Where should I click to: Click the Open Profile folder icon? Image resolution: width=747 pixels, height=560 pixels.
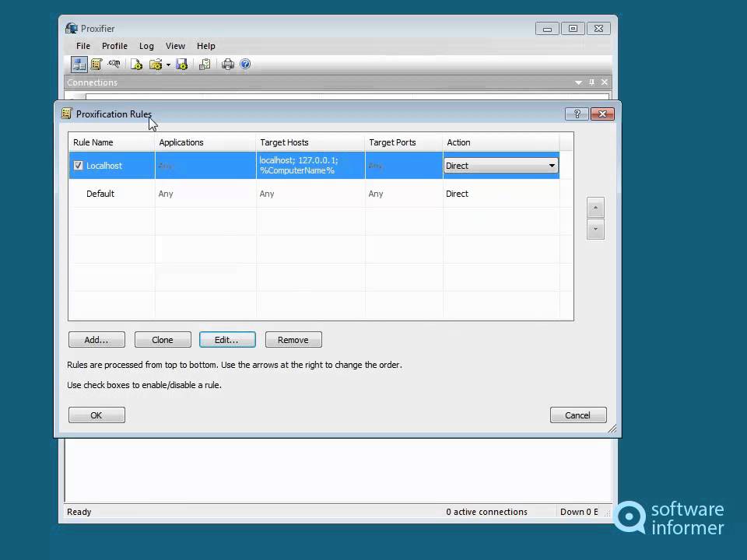156,65
